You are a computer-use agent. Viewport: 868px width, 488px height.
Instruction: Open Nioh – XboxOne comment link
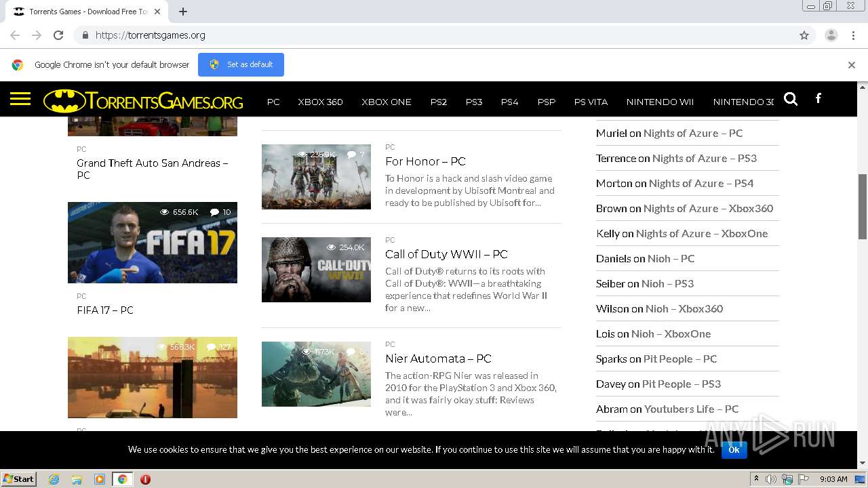[671, 333]
